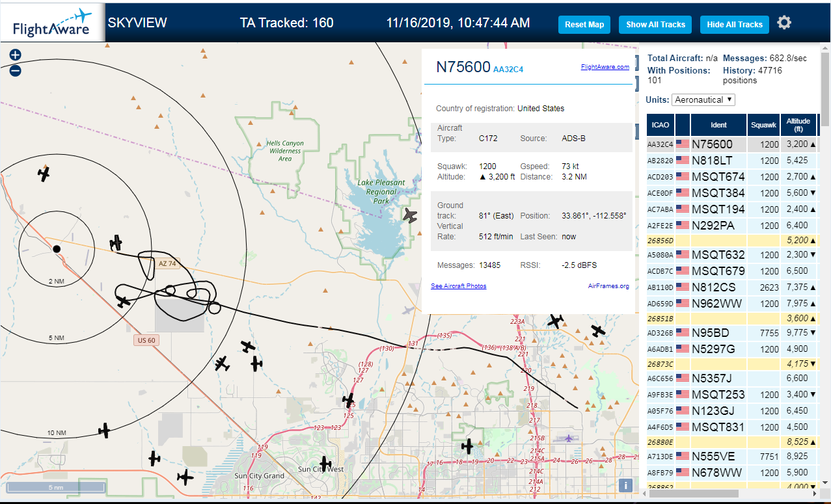Select the N5297G aircraft row

[732, 349]
